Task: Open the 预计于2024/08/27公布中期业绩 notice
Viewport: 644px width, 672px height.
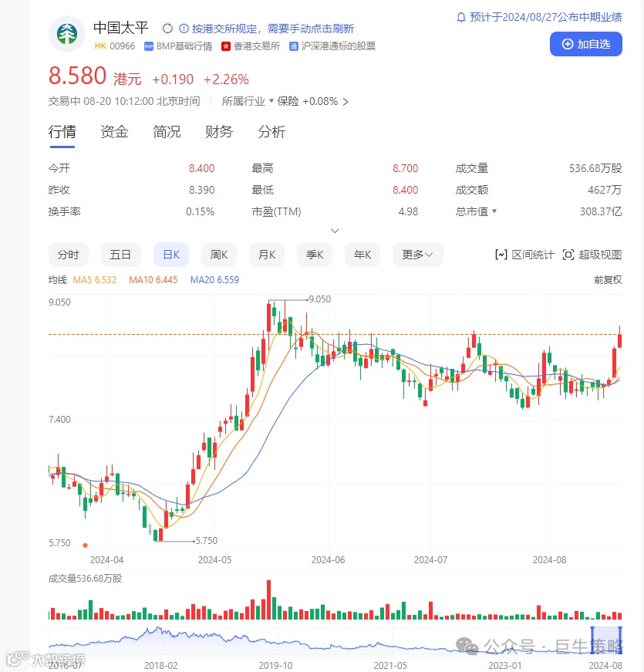Action: pos(546,17)
